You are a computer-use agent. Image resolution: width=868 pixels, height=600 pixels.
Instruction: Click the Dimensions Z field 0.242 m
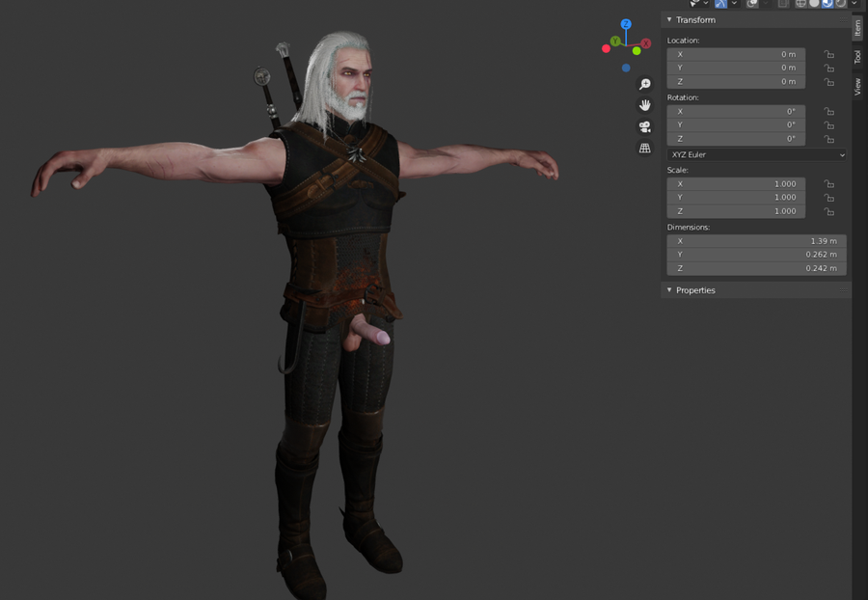(757, 268)
